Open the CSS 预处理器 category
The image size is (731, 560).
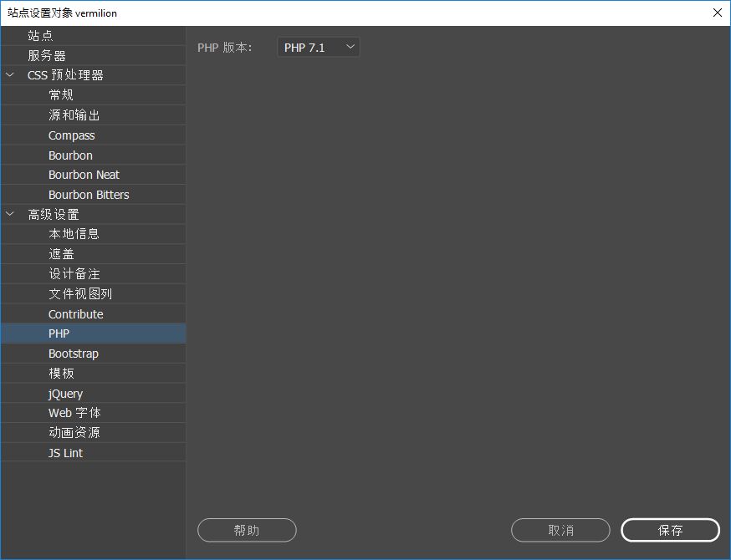(93, 75)
